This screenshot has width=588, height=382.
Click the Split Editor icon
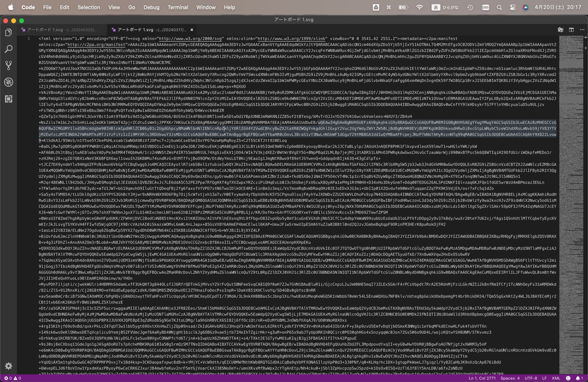(571, 30)
